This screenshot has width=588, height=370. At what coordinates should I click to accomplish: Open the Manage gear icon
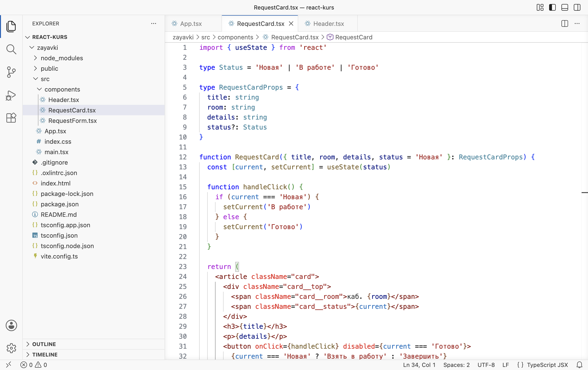pyautogui.click(x=11, y=348)
